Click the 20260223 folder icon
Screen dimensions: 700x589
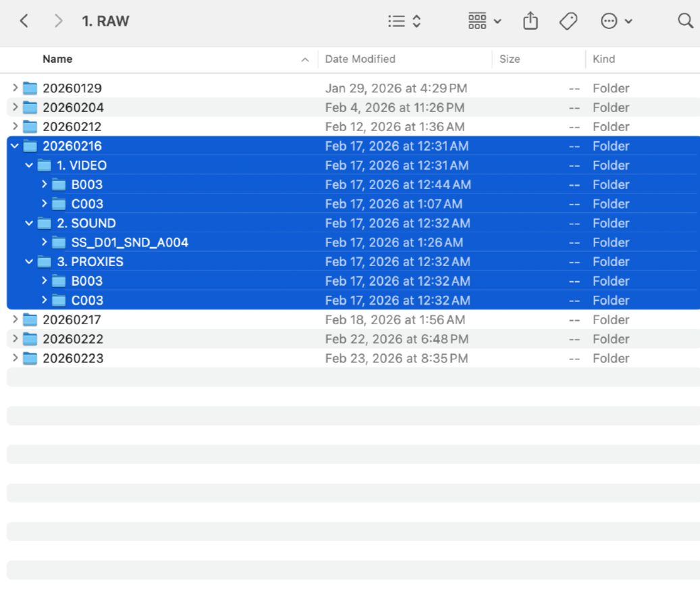coord(30,358)
